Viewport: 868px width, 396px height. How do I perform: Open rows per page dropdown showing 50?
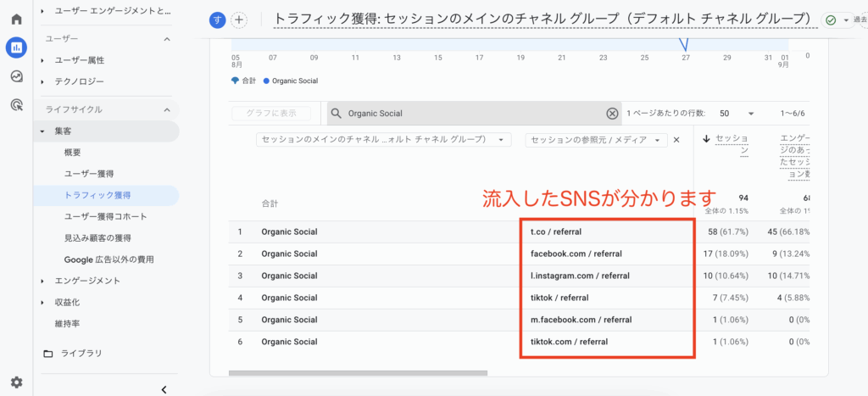[x=737, y=114]
